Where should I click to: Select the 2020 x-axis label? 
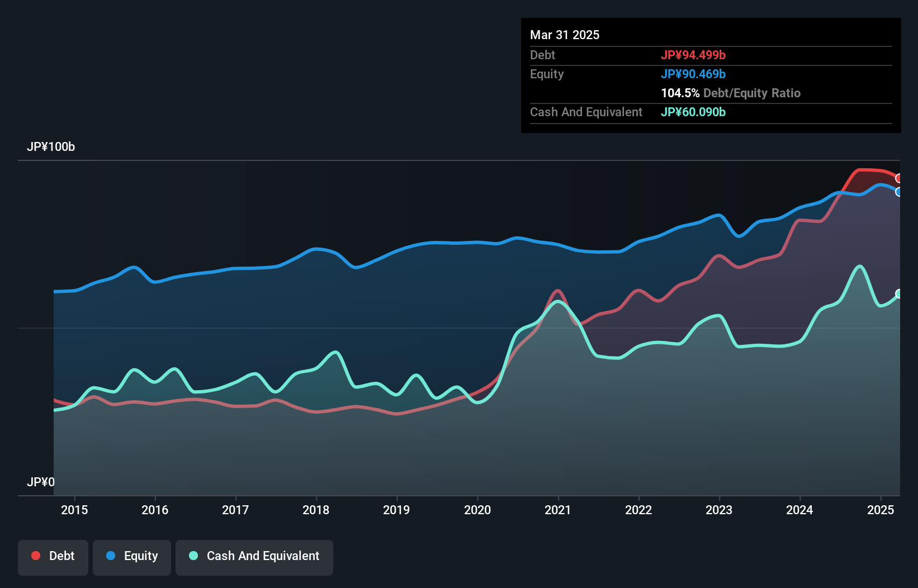[477, 510]
